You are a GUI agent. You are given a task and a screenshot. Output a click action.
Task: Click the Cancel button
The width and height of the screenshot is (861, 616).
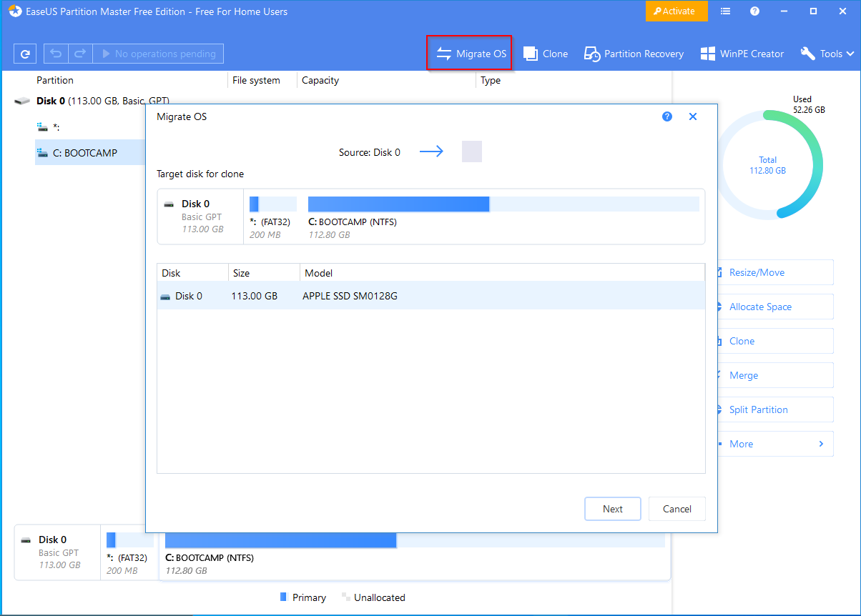[677, 509]
